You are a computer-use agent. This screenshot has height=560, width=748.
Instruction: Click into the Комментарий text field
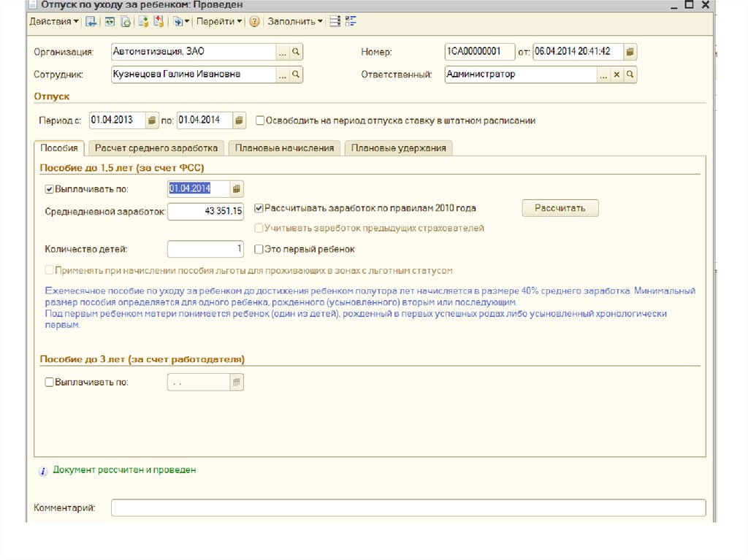[x=408, y=507]
